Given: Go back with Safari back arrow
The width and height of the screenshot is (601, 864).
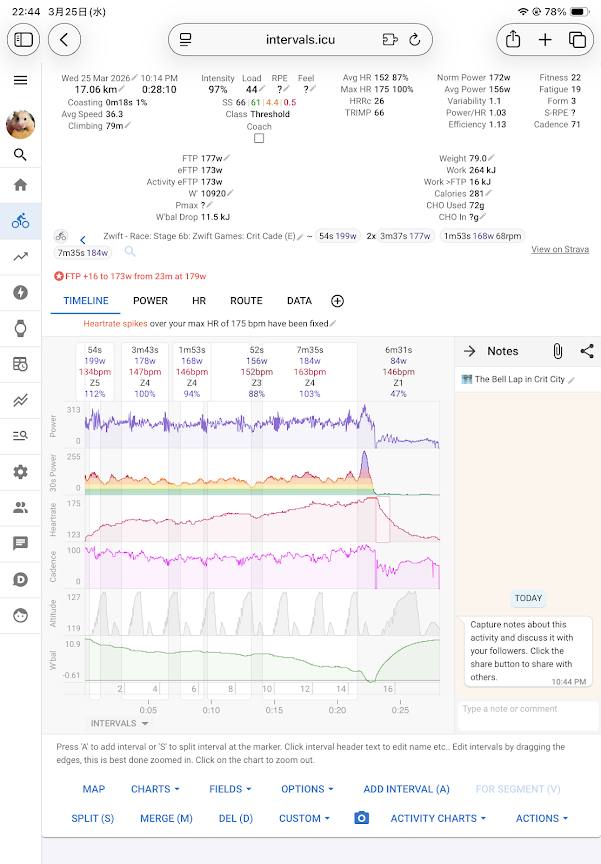Looking at the screenshot, I should [x=64, y=40].
